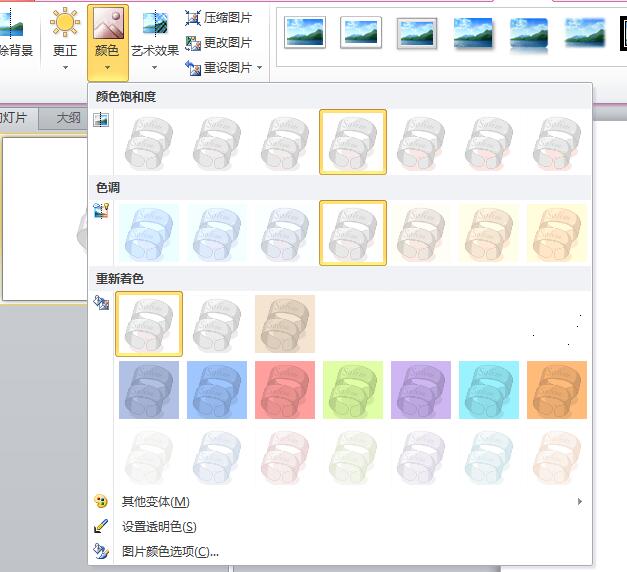Expand the 更正 dropdown arrow
The image size is (627, 572).
[x=65, y=68]
